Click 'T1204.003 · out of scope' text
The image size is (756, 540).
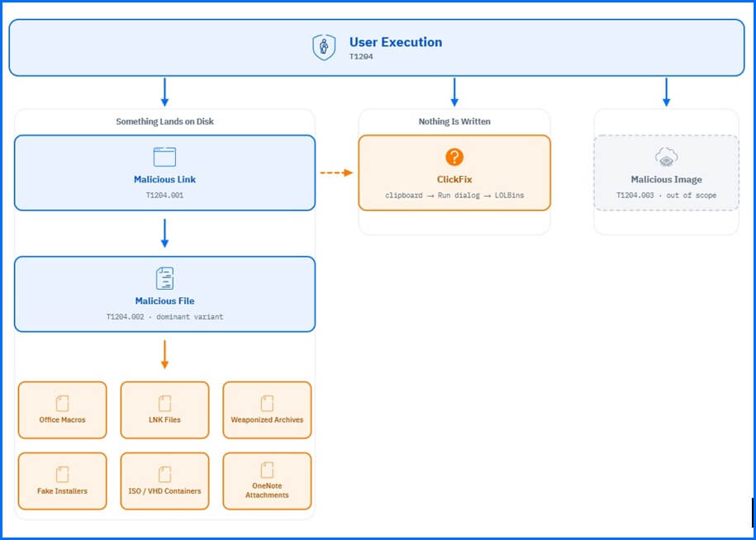click(666, 195)
